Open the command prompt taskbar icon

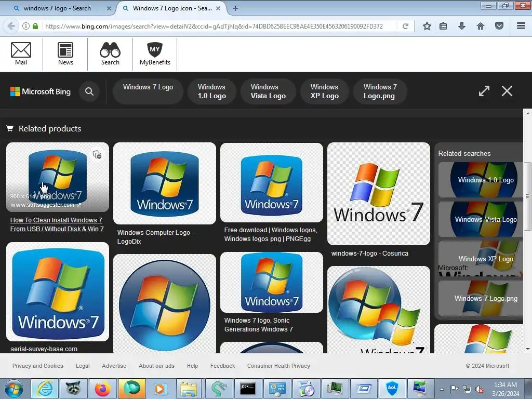[x=248, y=389]
